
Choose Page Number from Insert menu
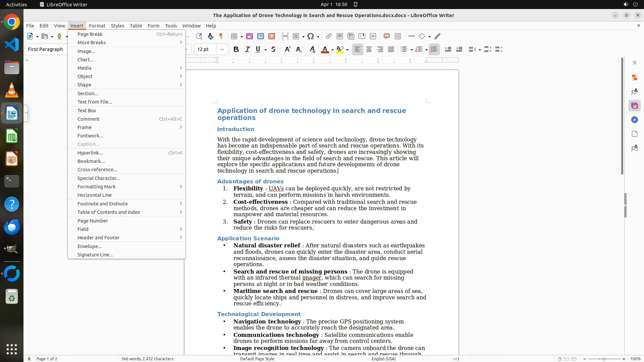93,221
